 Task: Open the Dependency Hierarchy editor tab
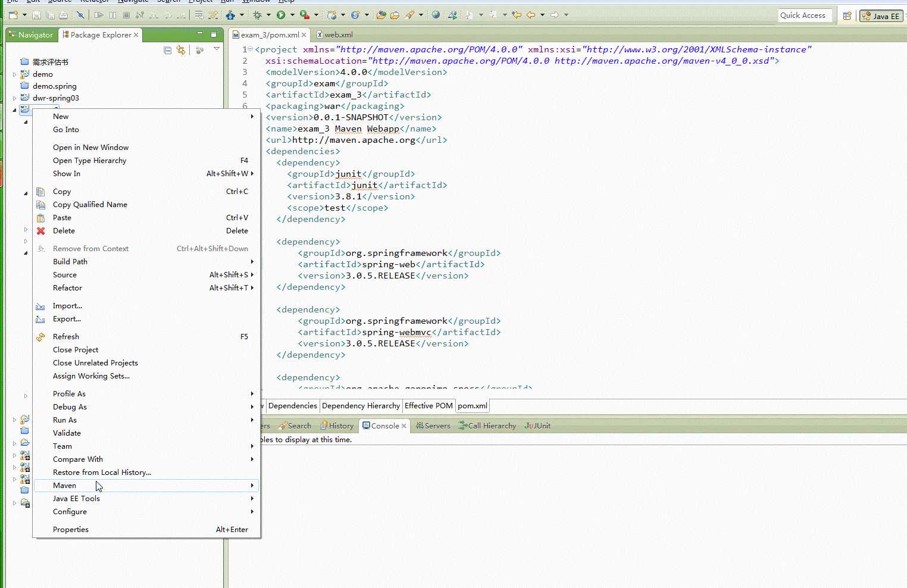(361, 406)
